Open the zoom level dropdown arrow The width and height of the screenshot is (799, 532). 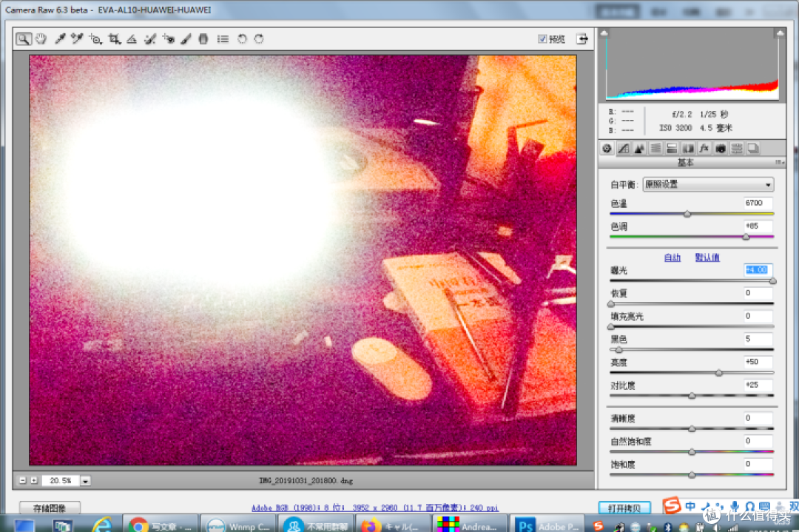pos(85,480)
